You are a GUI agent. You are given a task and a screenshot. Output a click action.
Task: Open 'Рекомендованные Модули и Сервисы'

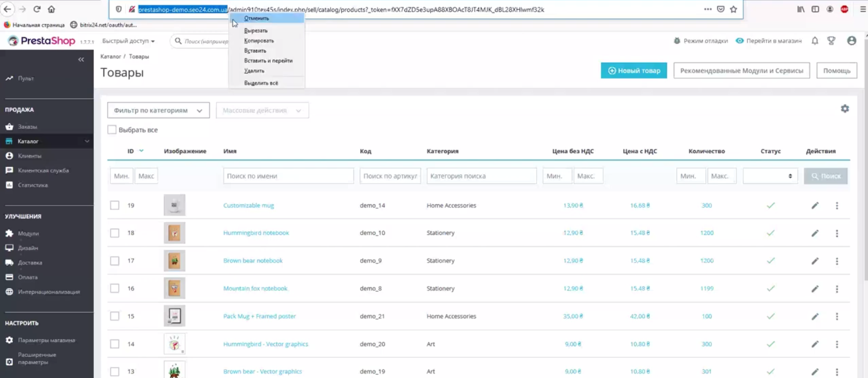click(x=741, y=70)
